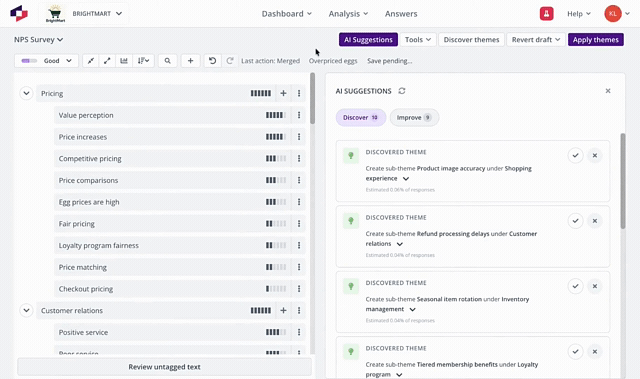Dismiss the Seasonal item rotation suggestion
The height and width of the screenshot is (379, 640).
(x=595, y=286)
